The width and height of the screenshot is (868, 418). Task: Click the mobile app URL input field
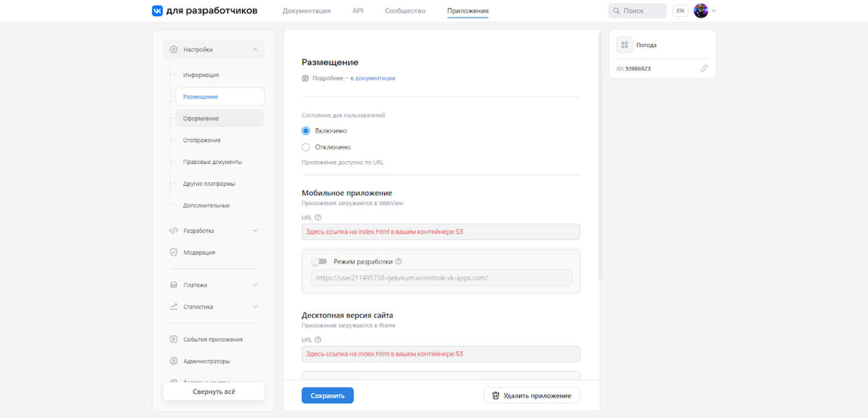tap(441, 232)
